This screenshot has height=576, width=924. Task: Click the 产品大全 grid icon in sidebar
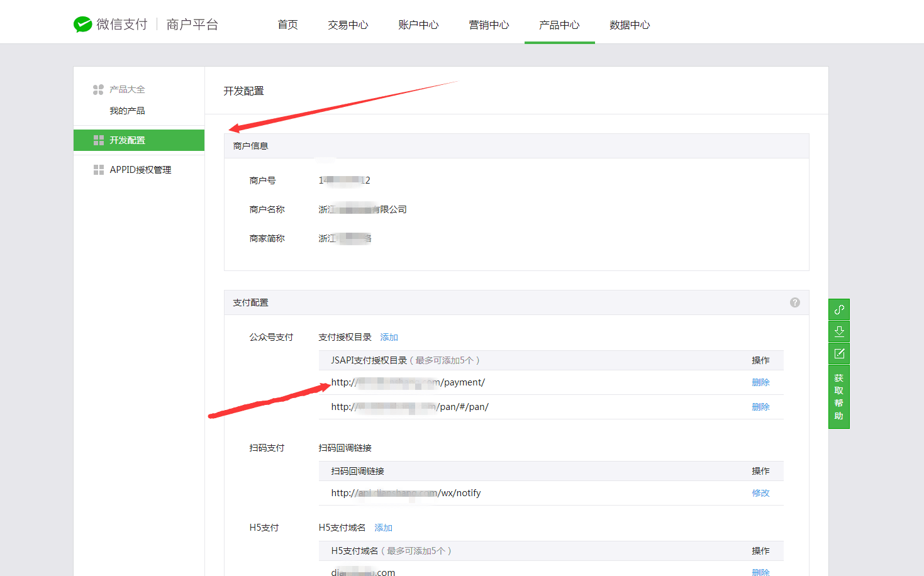point(99,89)
